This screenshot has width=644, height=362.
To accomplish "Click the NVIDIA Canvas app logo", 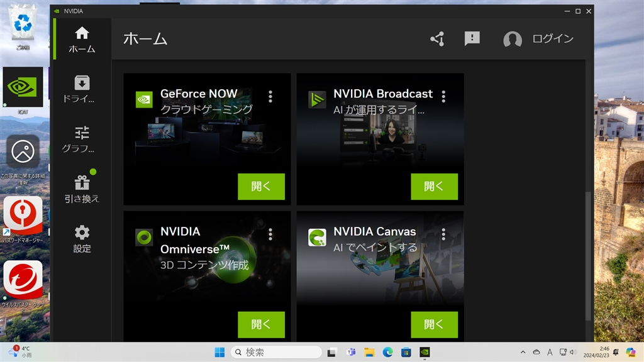I will [x=317, y=237].
